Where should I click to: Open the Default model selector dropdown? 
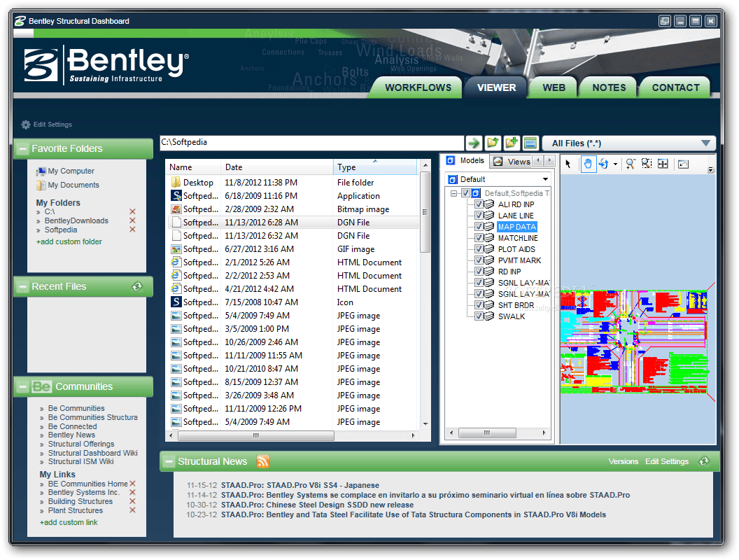coord(546,179)
